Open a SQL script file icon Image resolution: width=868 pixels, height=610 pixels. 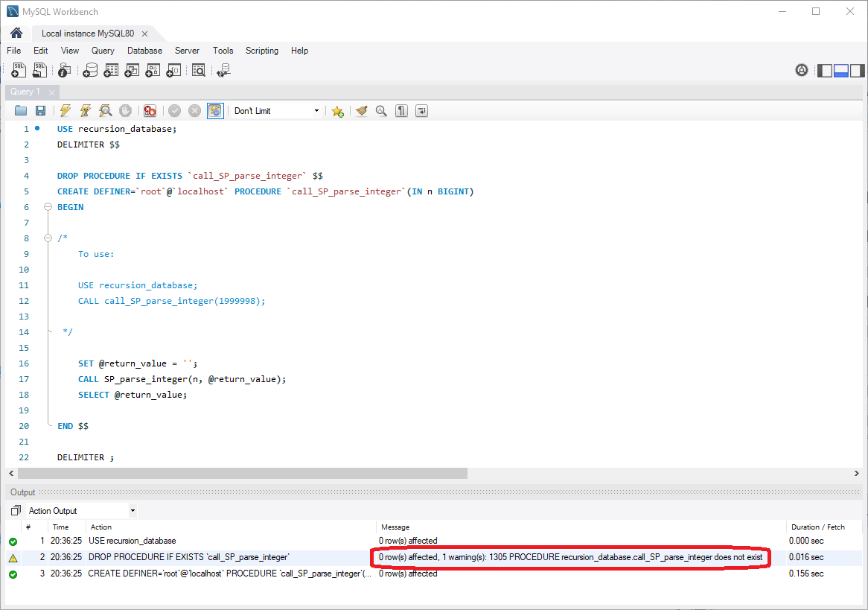click(x=39, y=70)
